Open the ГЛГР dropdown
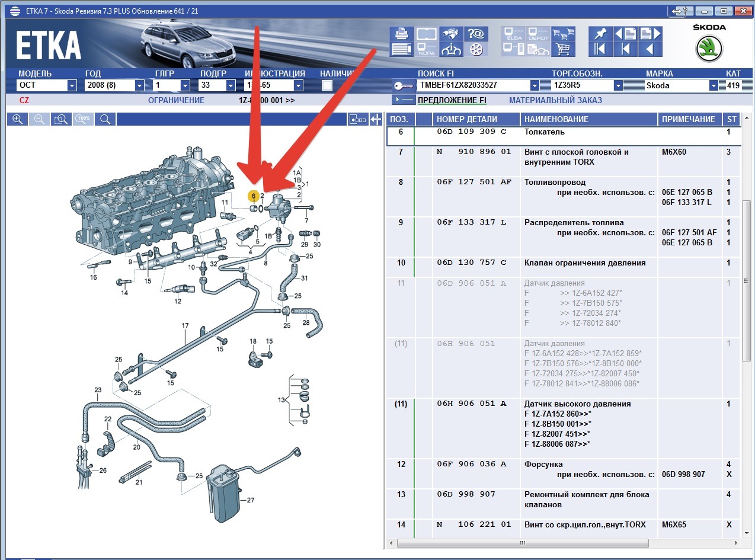 pyautogui.click(x=185, y=85)
